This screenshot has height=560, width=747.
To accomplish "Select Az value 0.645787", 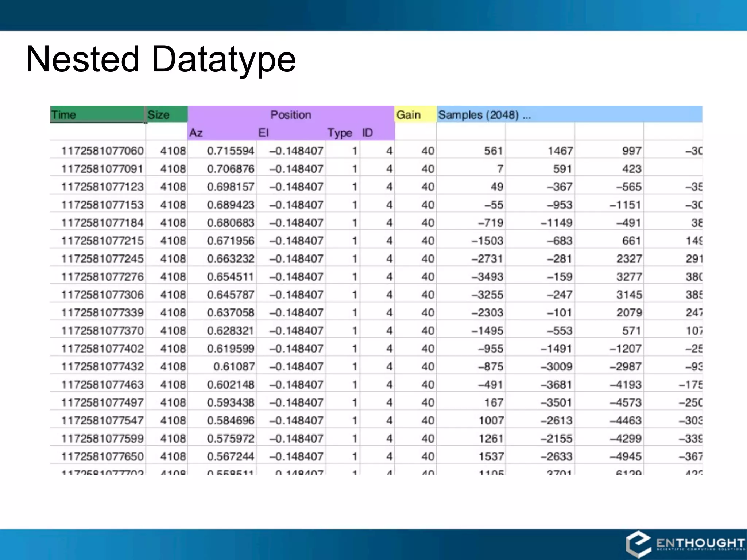I will pyautogui.click(x=231, y=294).
